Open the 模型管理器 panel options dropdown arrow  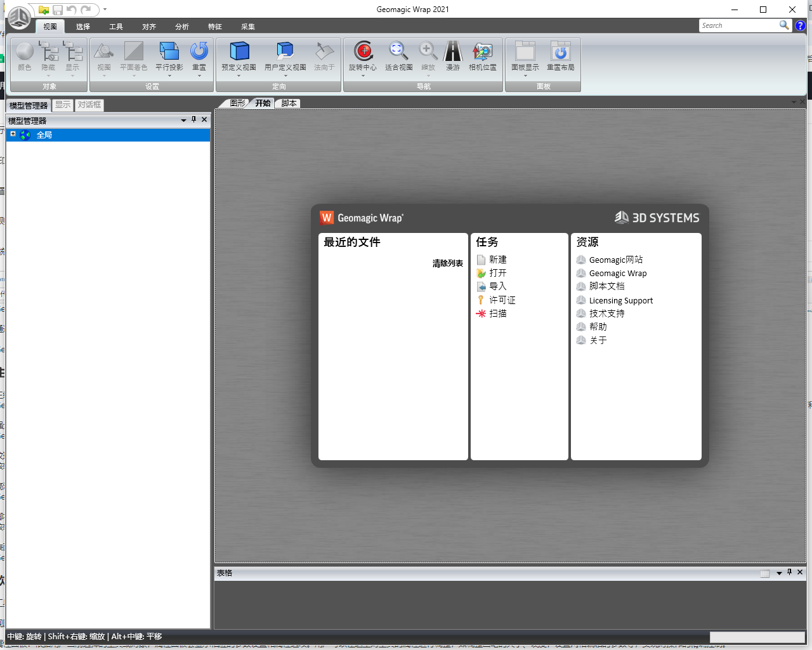pos(184,120)
